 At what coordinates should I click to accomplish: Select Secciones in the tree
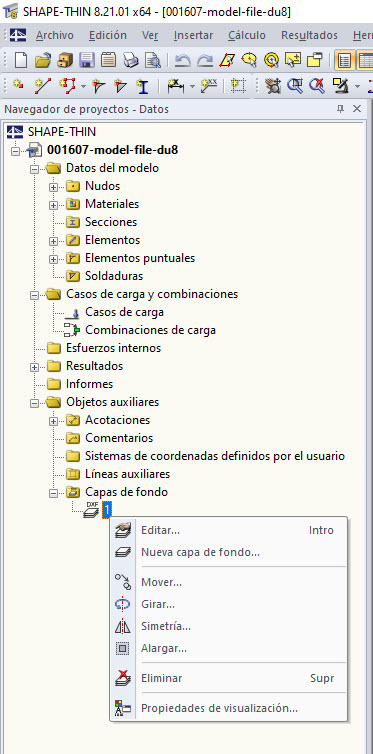(111, 222)
